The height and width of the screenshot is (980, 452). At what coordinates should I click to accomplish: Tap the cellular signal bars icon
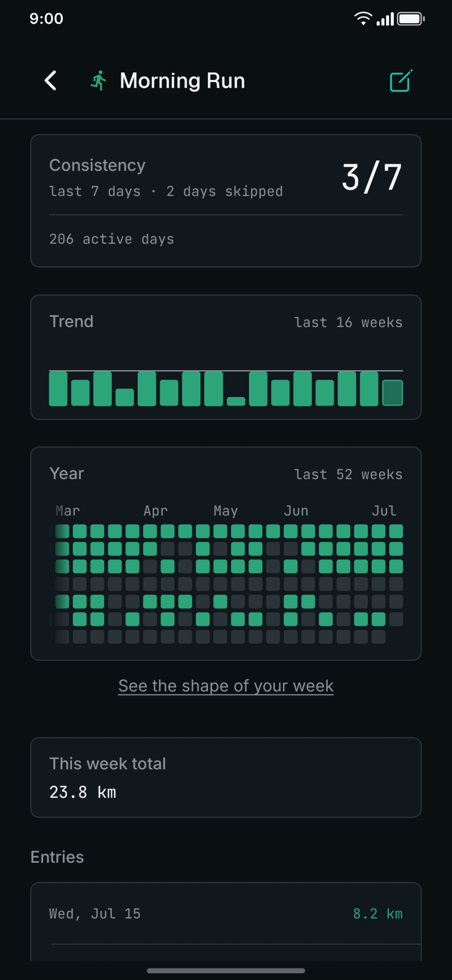click(x=385, y=19)
